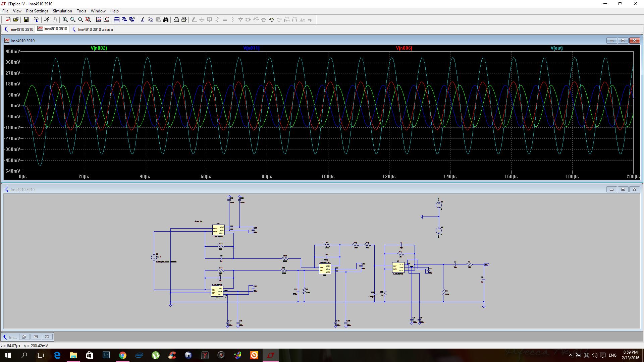Click the Close All Windows icon

click(132, 20)
